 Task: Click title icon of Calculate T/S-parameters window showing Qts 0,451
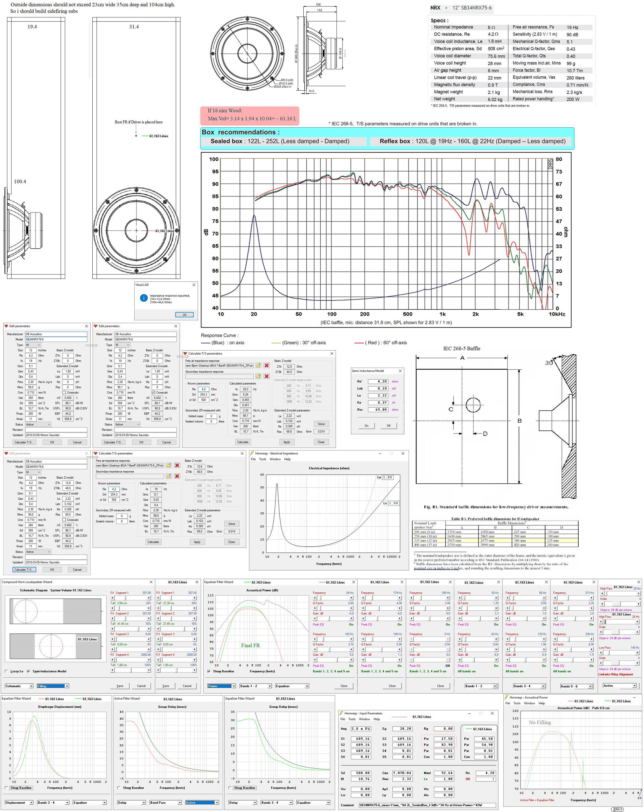point(185,354)
